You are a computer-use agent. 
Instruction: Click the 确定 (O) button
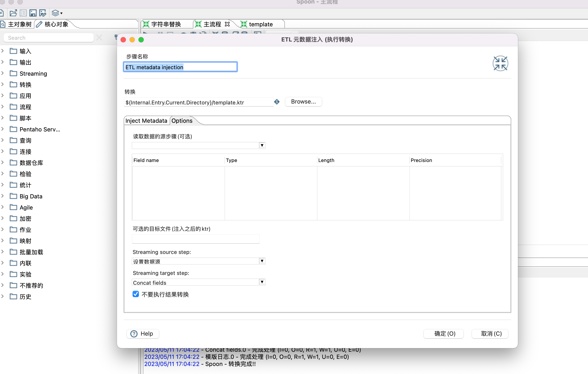coord(444,333)
